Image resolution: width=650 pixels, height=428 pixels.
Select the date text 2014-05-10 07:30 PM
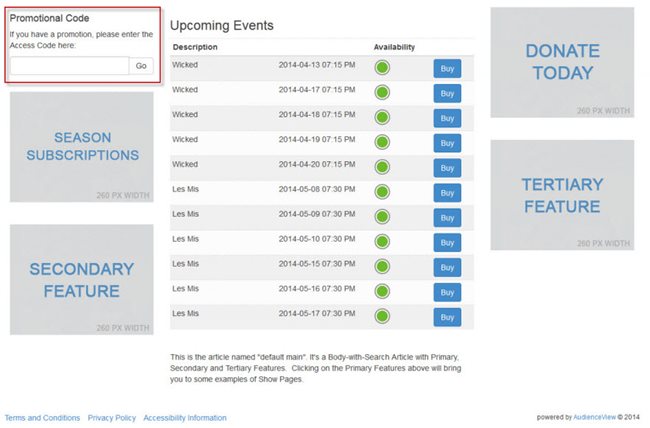pyautogui.click(x=317, y=239)
